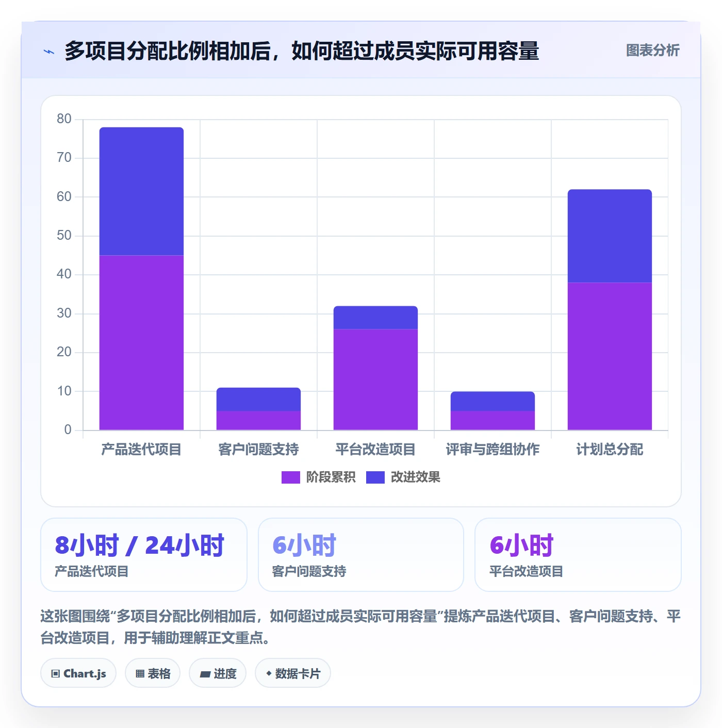Toggle the 阶段累积 legend purple swatch
Image resolution: width=722 pixels, height=728 pixels.
(x=290, y=477)
